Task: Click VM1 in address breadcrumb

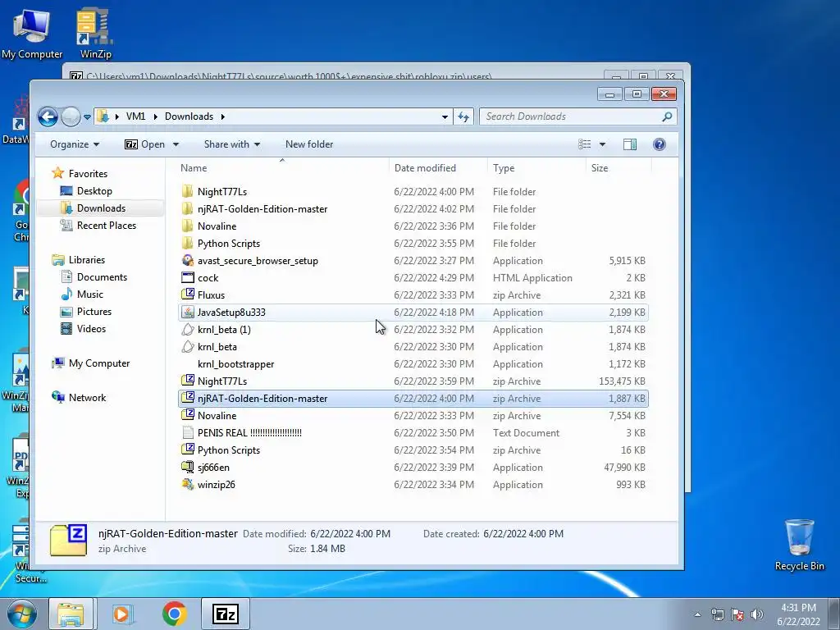Action: [x=135, y=116]
